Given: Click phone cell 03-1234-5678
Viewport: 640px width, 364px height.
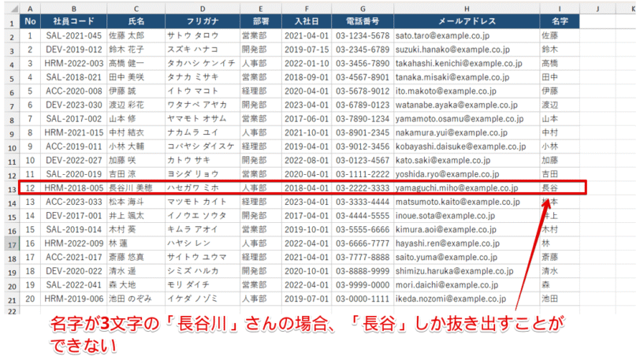Looking at the screenshot, I should pyautogui.click(x=363, y=35).
